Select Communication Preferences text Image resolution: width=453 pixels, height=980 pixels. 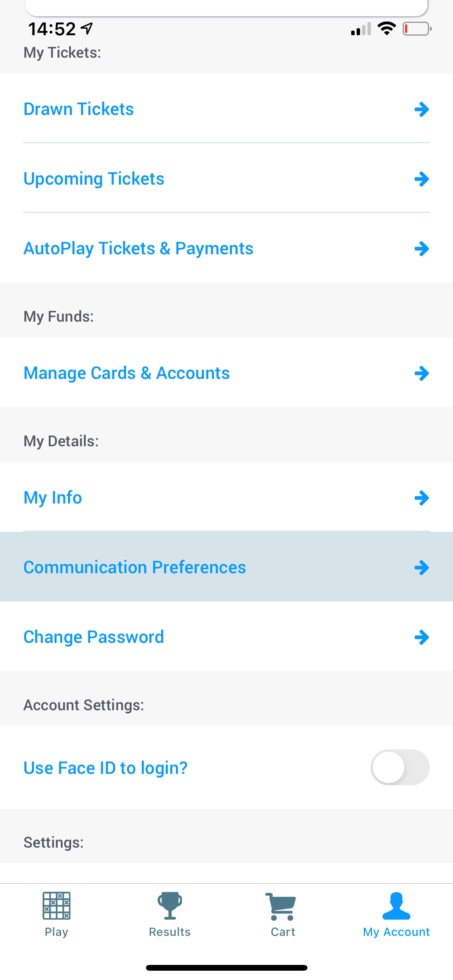coord(135,567)
